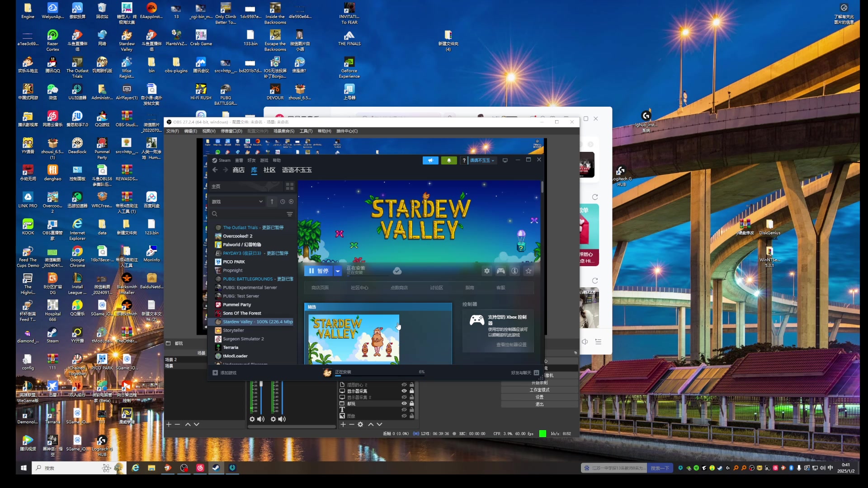Screen dimensions: 868x488
Task: Add a new OBS source with plus
Action: click(x=343, y=424)
